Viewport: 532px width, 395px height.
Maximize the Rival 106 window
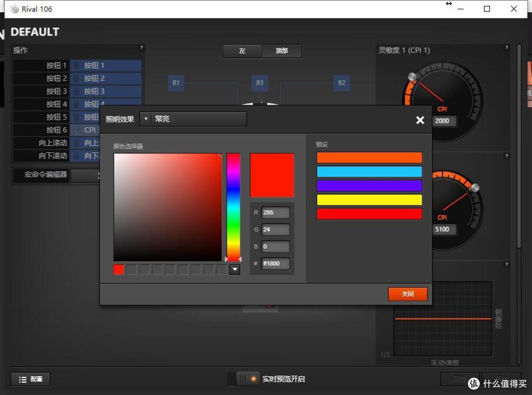point(487,9)
